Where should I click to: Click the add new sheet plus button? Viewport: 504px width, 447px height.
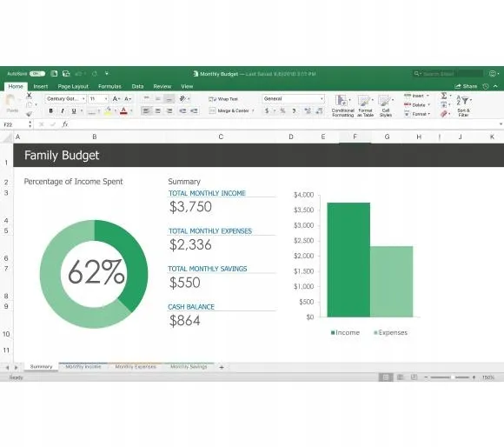(x=222, y=367)
